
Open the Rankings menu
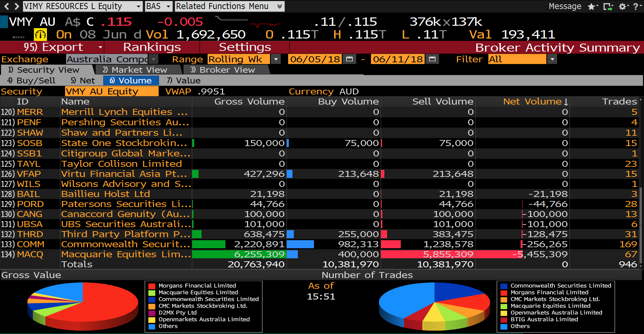pos(152,47)
